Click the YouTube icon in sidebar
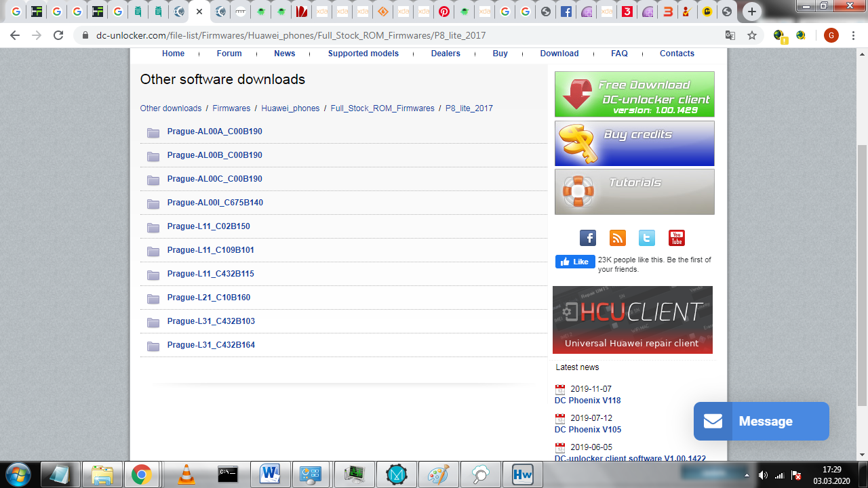This screenshot has height=488, width=868. pyautogui.click(x=677, y=238)
